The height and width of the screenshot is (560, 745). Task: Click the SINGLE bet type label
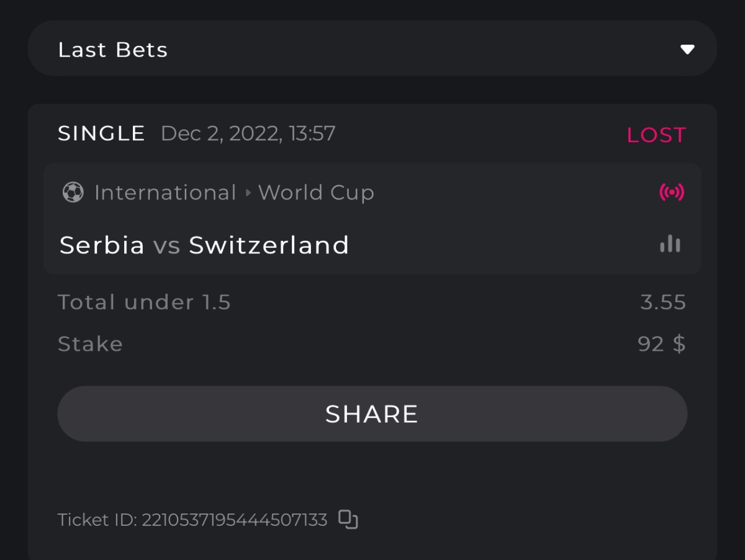point(101,133)
